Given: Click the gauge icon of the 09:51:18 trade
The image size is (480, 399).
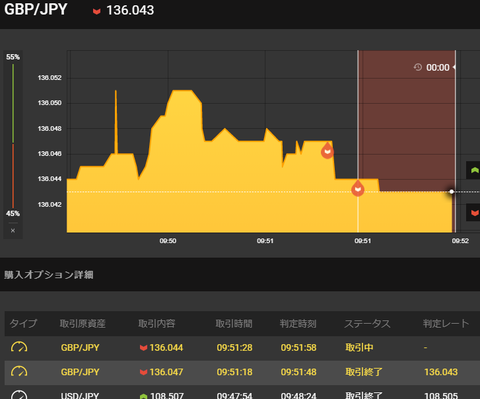Looking at the screenshot, I should (x=19, y=371).
